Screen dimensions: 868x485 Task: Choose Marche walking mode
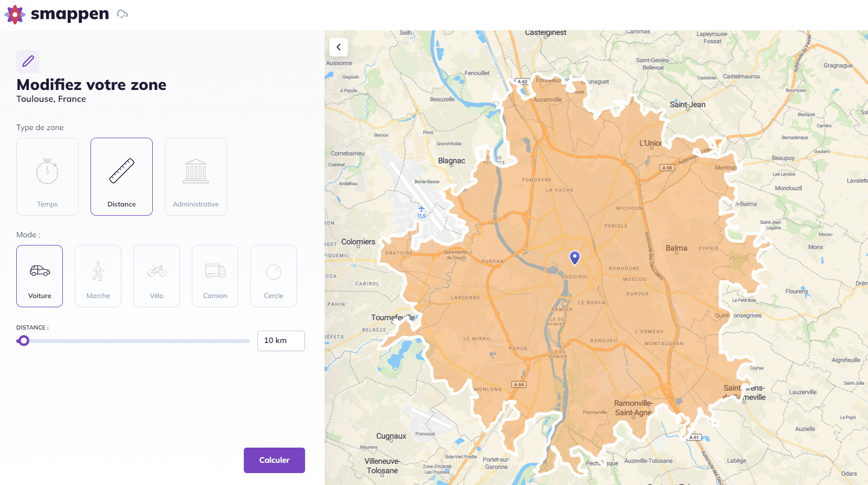(98, 276)
